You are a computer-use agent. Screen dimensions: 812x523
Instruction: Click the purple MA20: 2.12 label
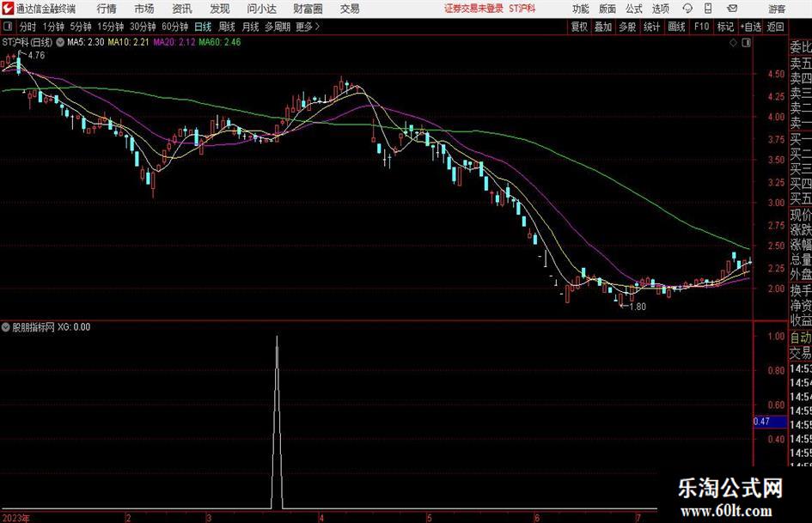[x=174, y=42]
